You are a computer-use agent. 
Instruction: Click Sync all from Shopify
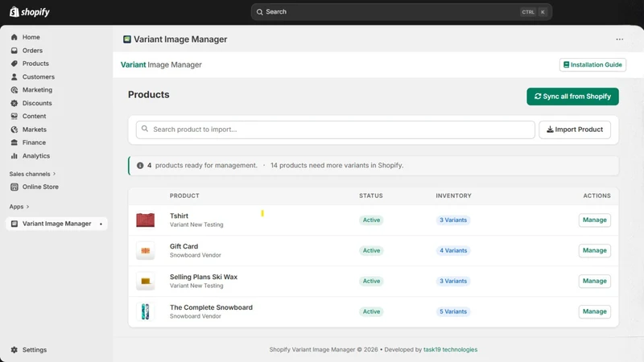pos(572,97)
